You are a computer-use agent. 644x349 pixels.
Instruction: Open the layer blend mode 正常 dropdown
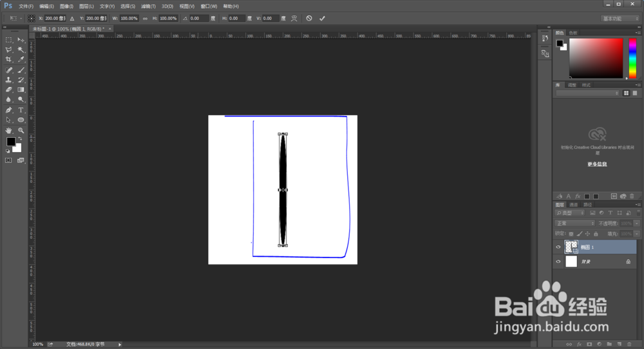pyautogui.click(x=574, y=223)
